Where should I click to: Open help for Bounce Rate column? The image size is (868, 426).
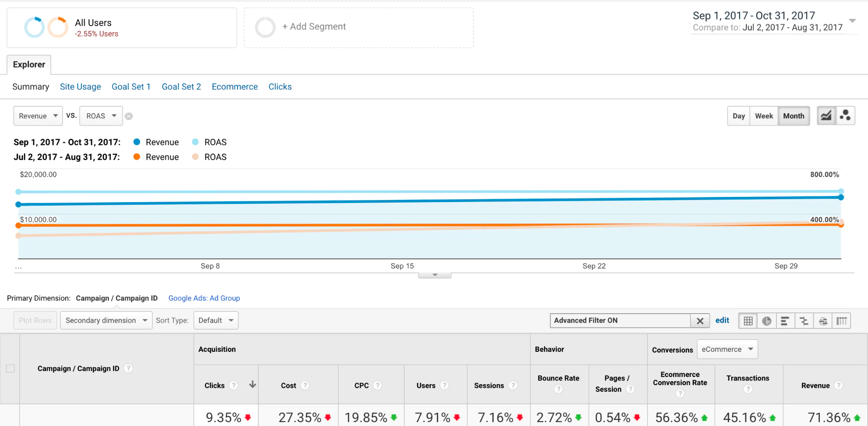point(558,389)
